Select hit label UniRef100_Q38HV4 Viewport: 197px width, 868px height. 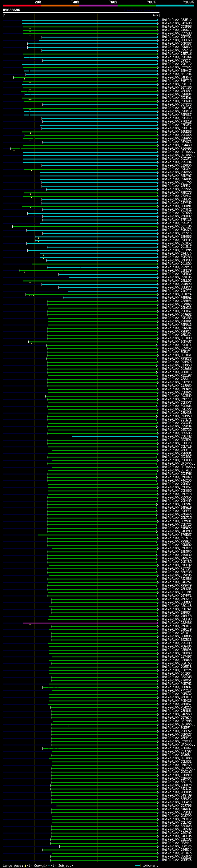[177, 301]
